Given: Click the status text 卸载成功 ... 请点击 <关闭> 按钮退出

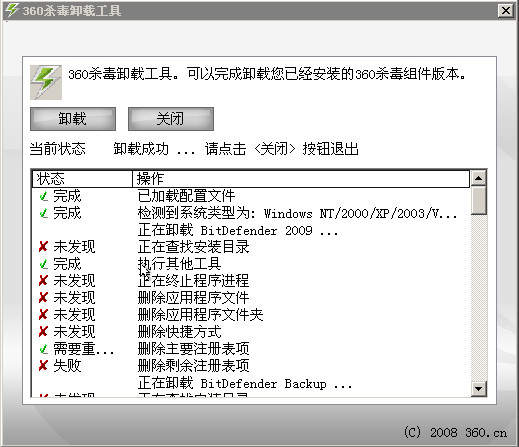Looking at the screenshot, I should [236, 149].
